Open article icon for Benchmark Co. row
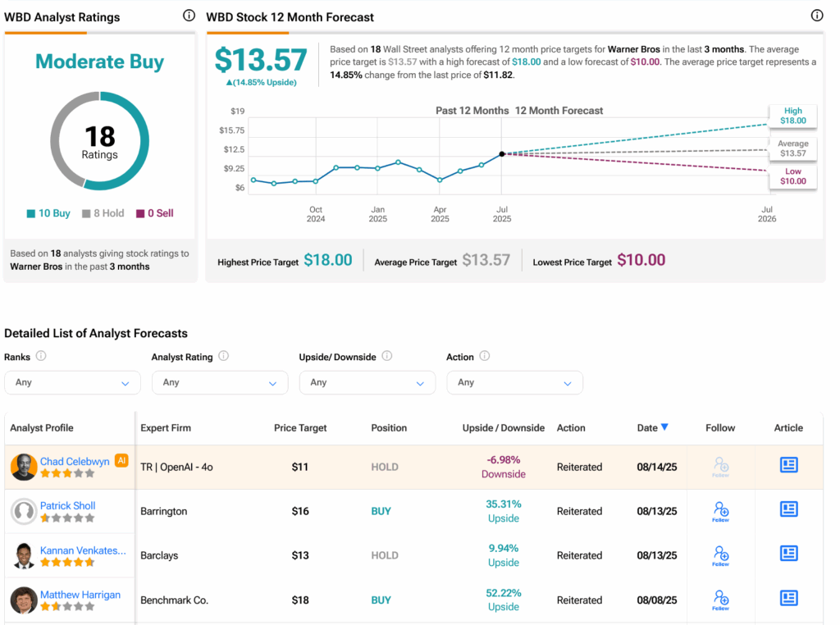The height and width of the screenshot is (625, 840). 788,598
